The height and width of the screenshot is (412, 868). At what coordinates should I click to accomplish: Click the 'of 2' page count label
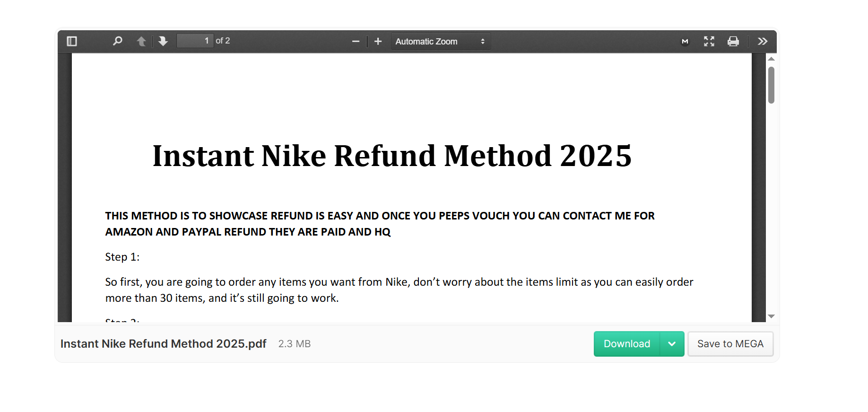[x=223, y=41]
